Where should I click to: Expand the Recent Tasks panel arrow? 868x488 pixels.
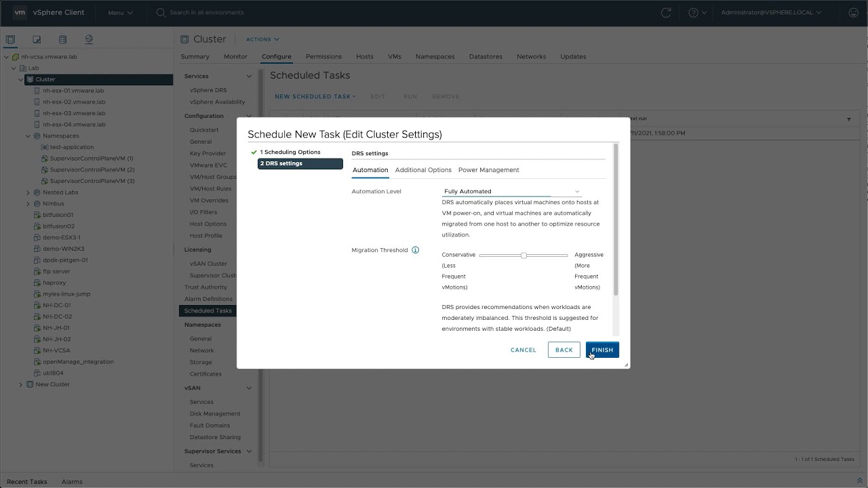(x=860, y=481)
